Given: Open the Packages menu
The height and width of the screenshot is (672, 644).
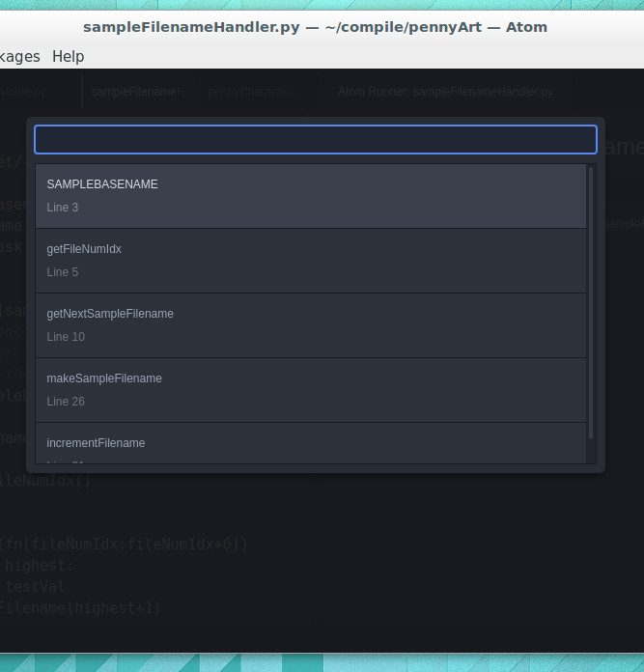Looking at the screenshot, I should [x=19, y=56].
